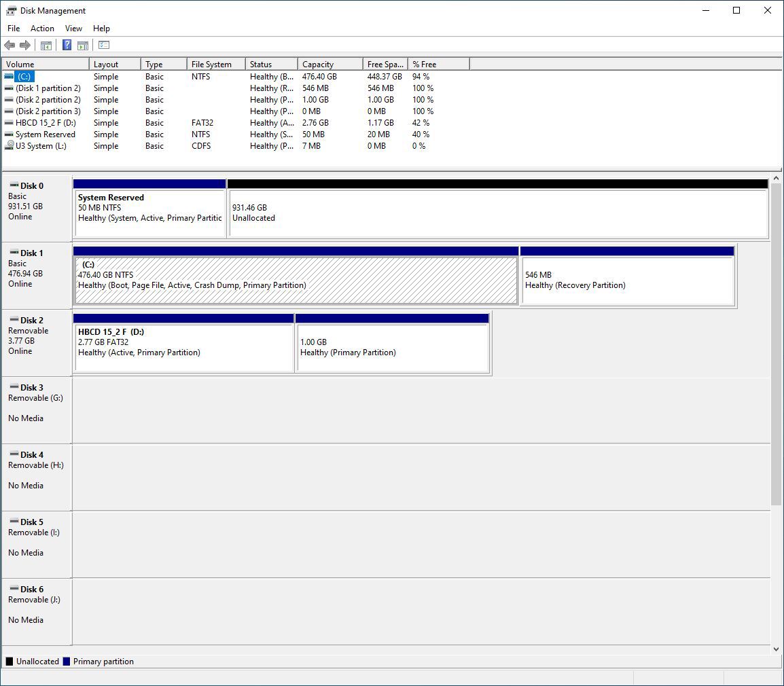784x686 pixels.
Task: Toggle the Show/Hide Action Pane icon
Action: coord(82,45)
